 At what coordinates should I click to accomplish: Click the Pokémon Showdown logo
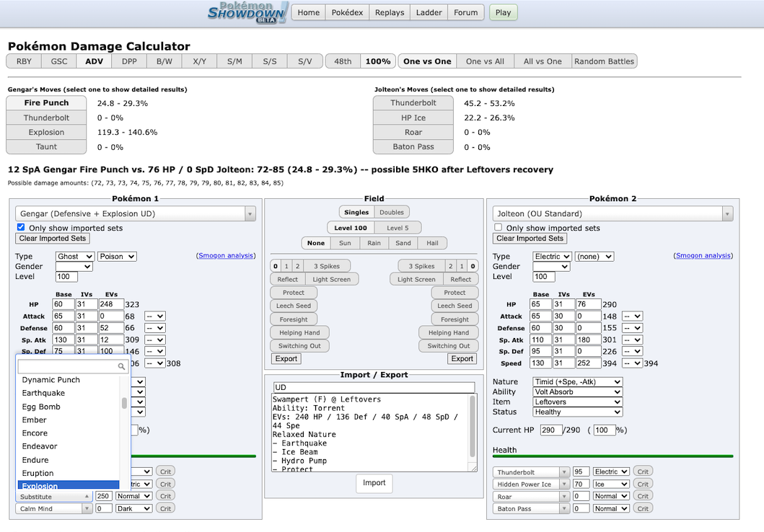pos(247,12)
